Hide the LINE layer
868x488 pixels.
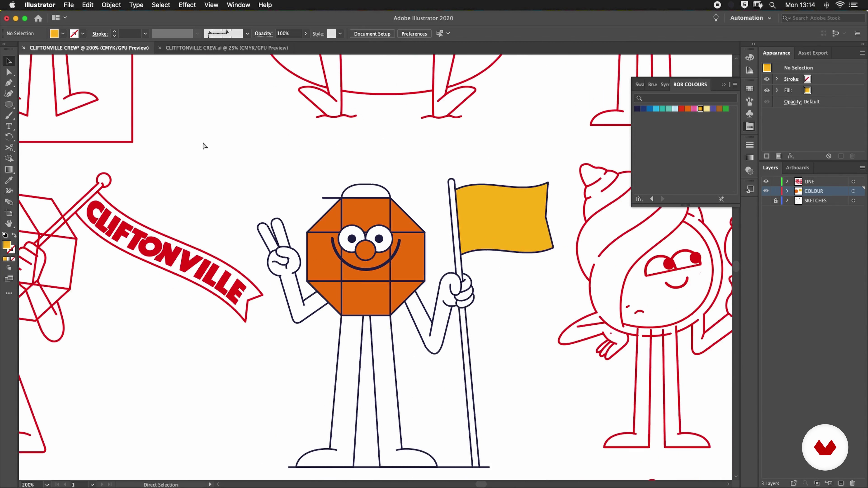766,181
